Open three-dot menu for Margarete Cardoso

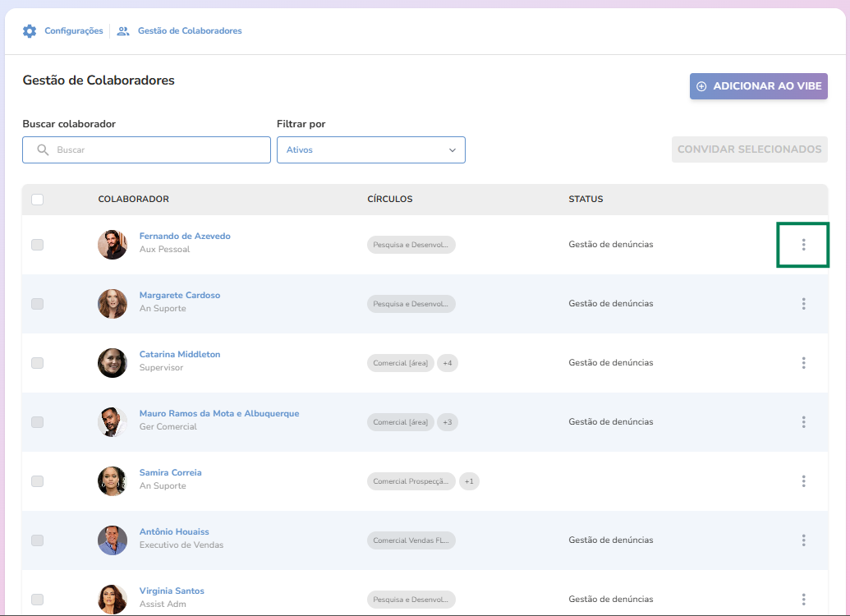click(x=803, y=304)
